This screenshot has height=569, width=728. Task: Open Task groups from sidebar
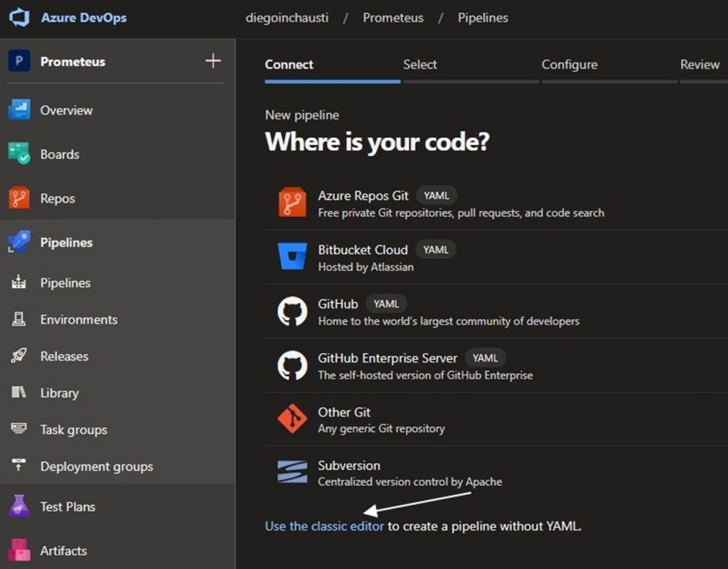(x=73, y=430)
